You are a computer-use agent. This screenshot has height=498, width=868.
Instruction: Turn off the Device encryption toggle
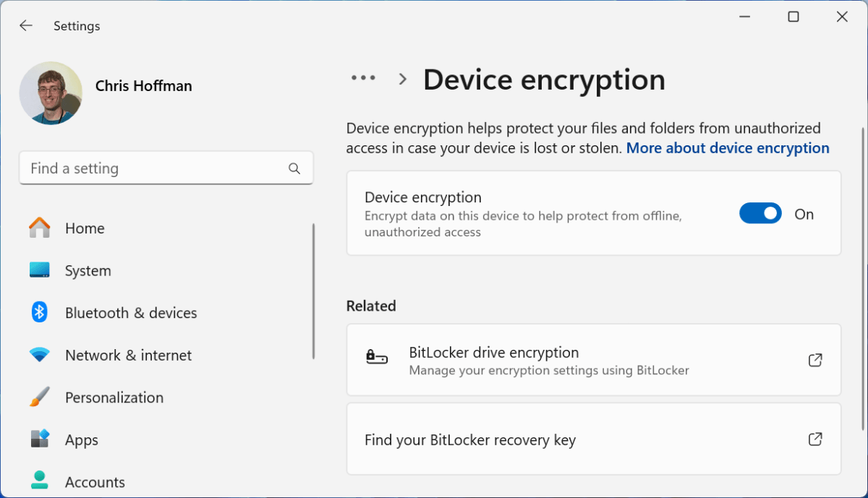tap(760, 214)
